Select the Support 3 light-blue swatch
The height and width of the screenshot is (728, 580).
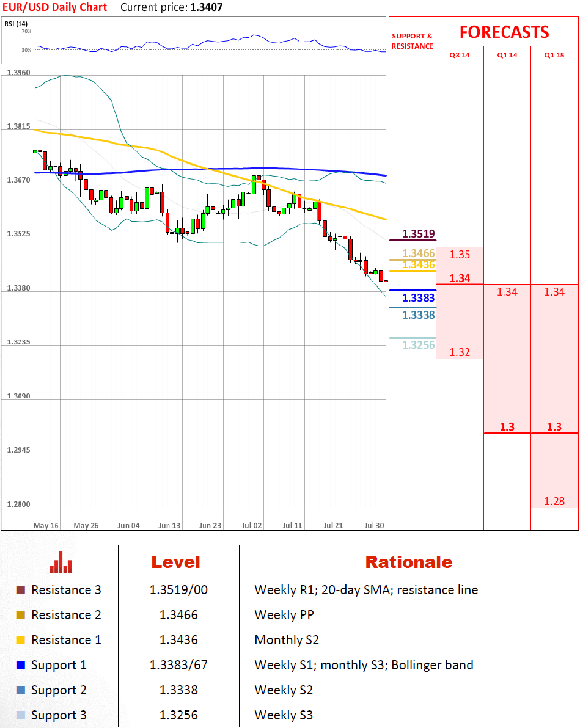[21, 715]
